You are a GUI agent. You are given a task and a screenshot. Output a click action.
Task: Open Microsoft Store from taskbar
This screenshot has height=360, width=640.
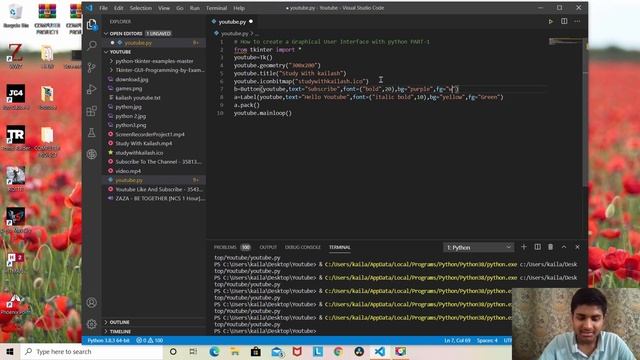(x=256, y=351)
